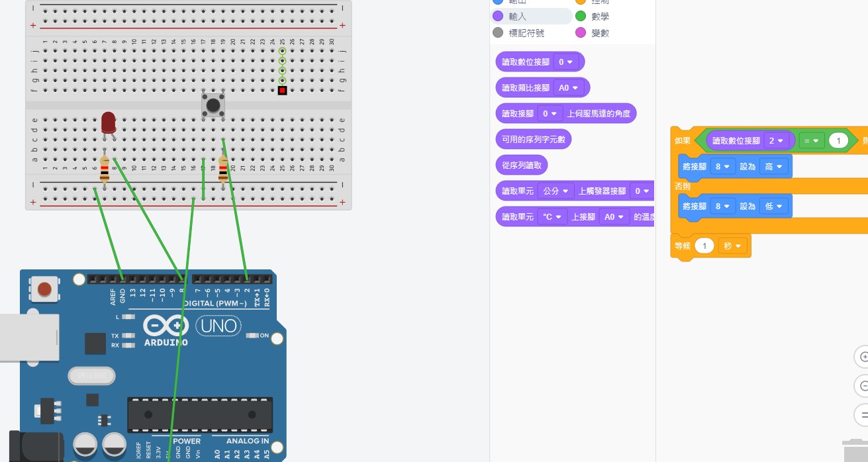Click the zoom out icon in code workspace
This screenshot has height=462, width=868.
click(863, 386)
